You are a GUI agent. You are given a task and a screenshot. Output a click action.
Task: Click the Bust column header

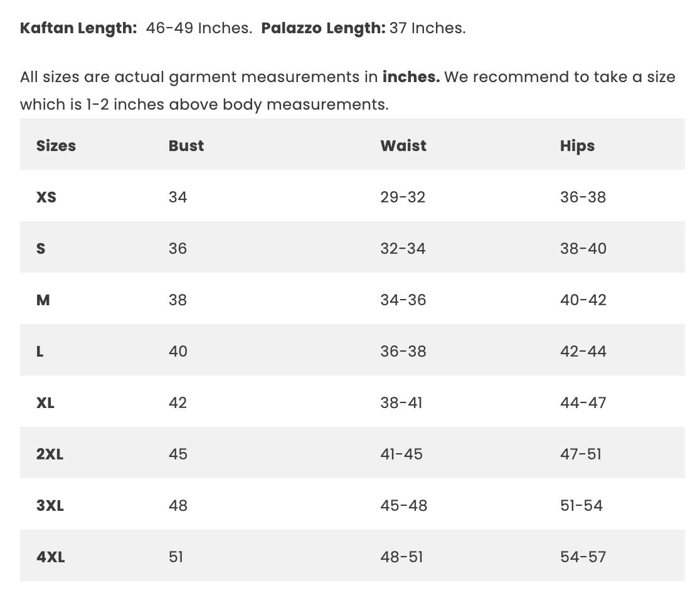tap(186, 145)
